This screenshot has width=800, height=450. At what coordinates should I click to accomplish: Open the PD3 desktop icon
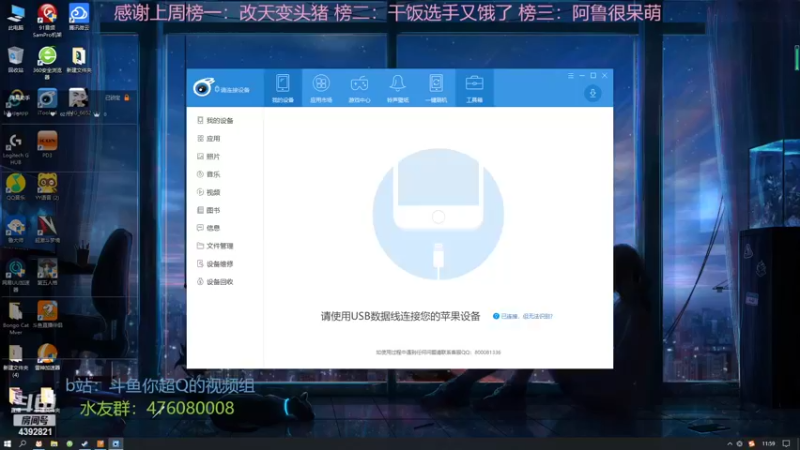click(x=47, y=144)
